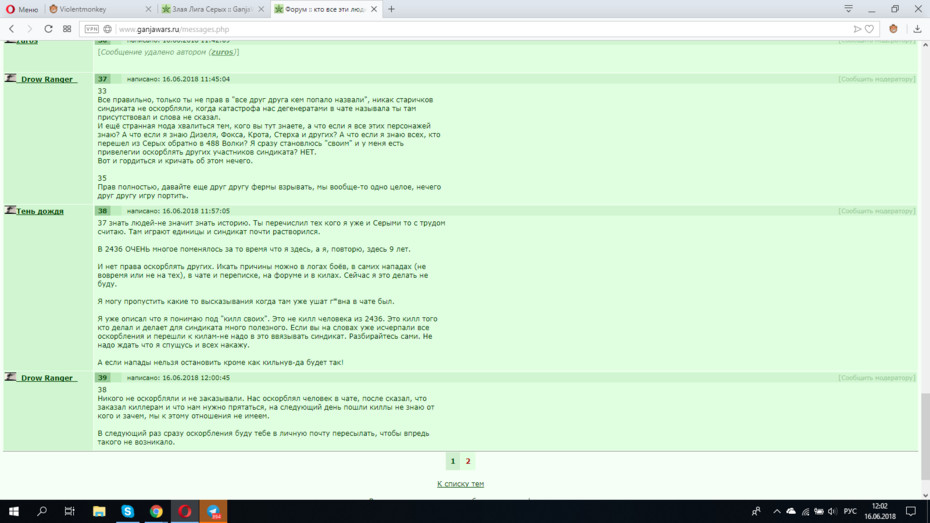Click post number 37 badge

pyautogui.click(x=103, y=79)
